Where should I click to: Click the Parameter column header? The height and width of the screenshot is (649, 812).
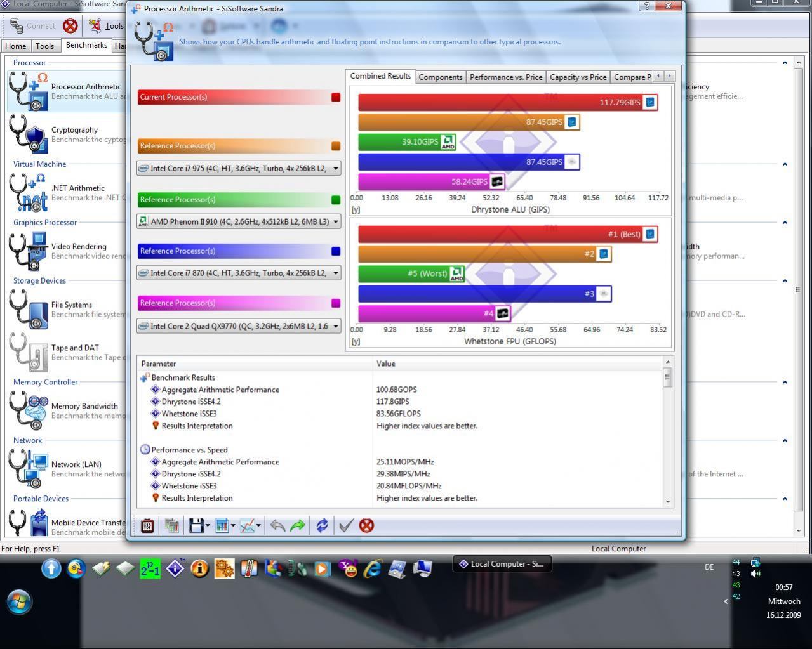(255, 364)
